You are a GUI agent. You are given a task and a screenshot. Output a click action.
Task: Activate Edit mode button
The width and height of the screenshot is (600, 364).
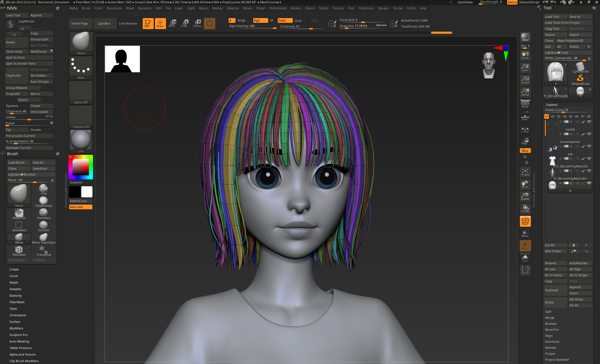(148, 23)
